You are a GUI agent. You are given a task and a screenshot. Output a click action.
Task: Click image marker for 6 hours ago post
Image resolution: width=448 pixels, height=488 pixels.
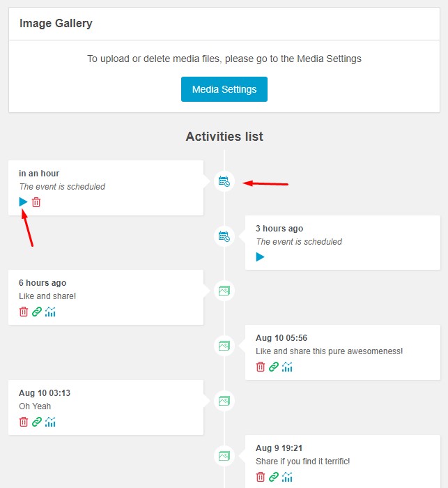coord(224,291)
